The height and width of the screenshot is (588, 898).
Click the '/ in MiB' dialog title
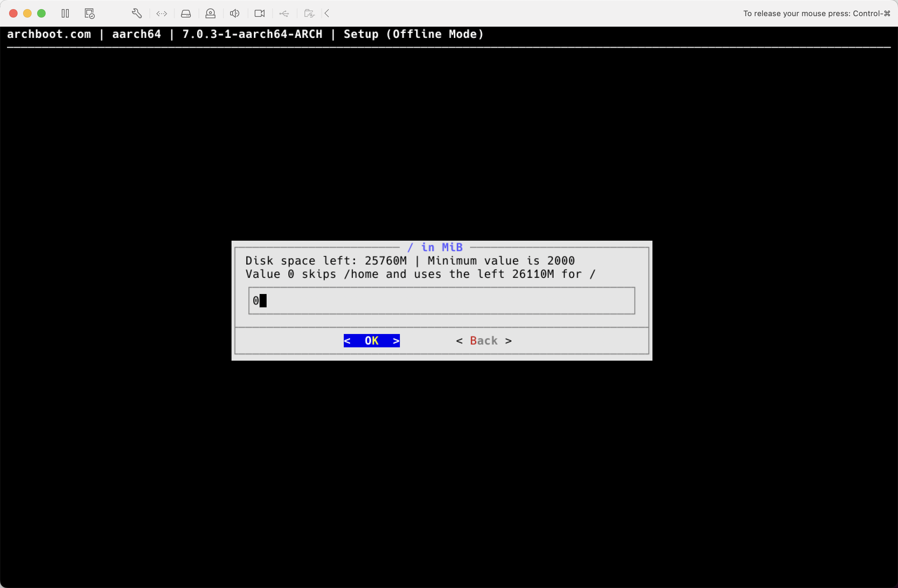tap(435, 247)
